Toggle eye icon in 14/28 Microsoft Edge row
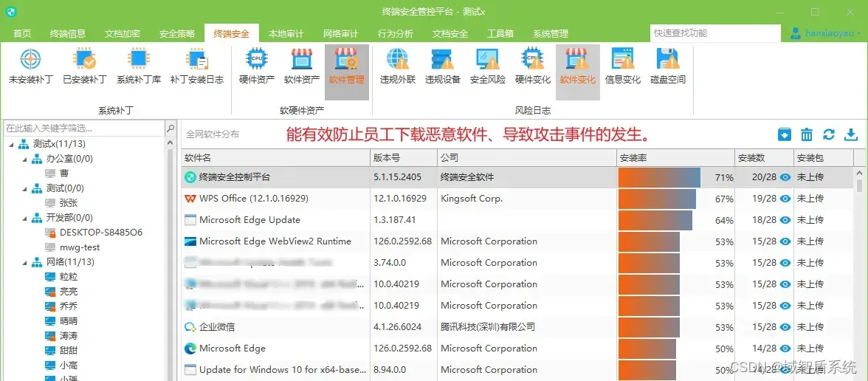The height and width of the screenshot is (381, 868). [785, 349]
